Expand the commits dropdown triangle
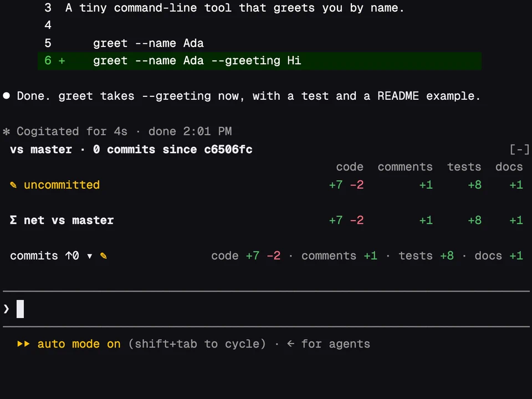 click(90, 256)
